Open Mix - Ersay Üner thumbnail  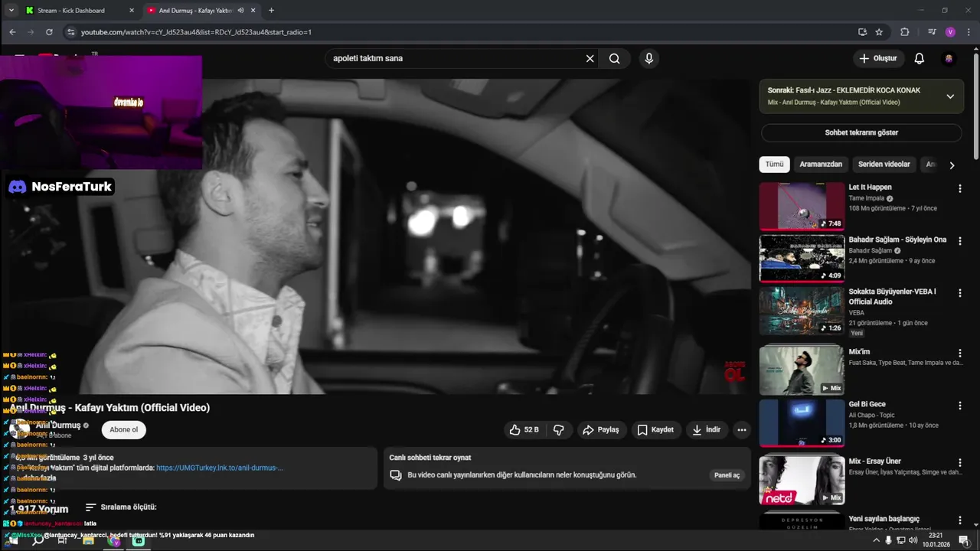click(802, 480)
